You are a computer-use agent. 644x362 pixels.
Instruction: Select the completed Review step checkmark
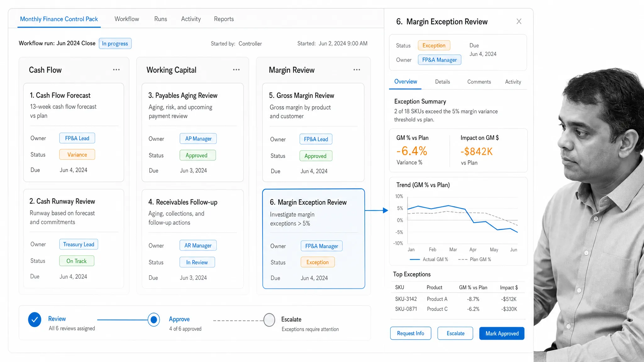pyautogui.click(x=35, y=320)
